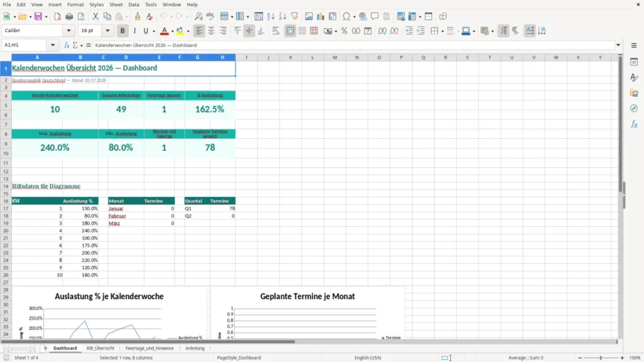Add a decimal place
The height and width of the screenshot is (362, 644).
(382, 31)
